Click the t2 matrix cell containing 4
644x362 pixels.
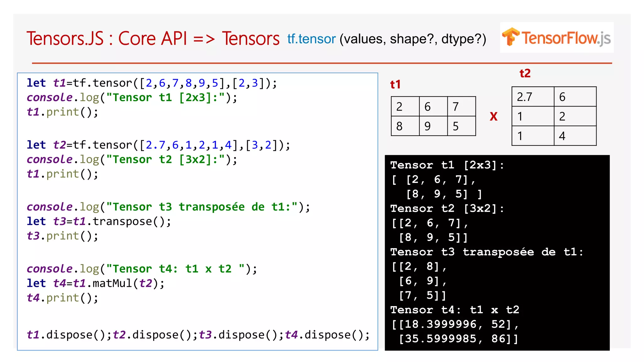(575, 136)
